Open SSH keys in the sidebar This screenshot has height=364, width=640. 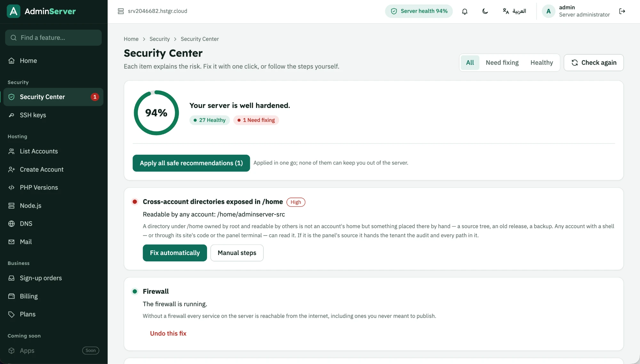tap(53, 115)
